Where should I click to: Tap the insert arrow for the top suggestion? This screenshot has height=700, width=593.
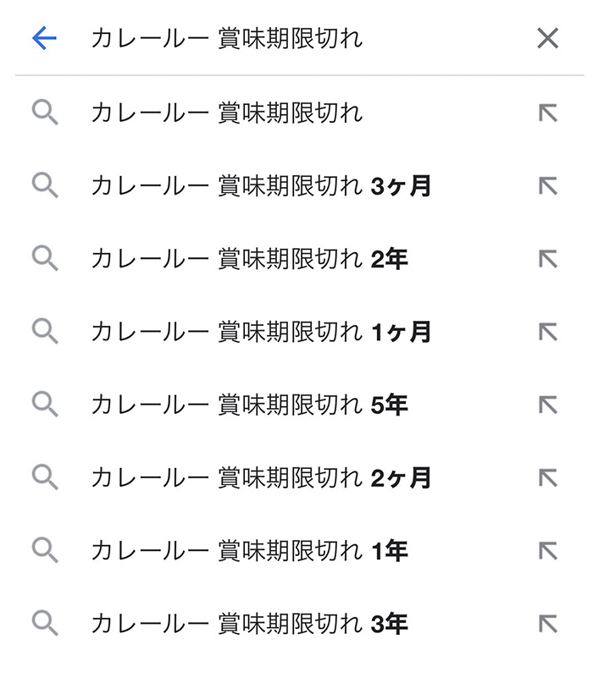547,112
